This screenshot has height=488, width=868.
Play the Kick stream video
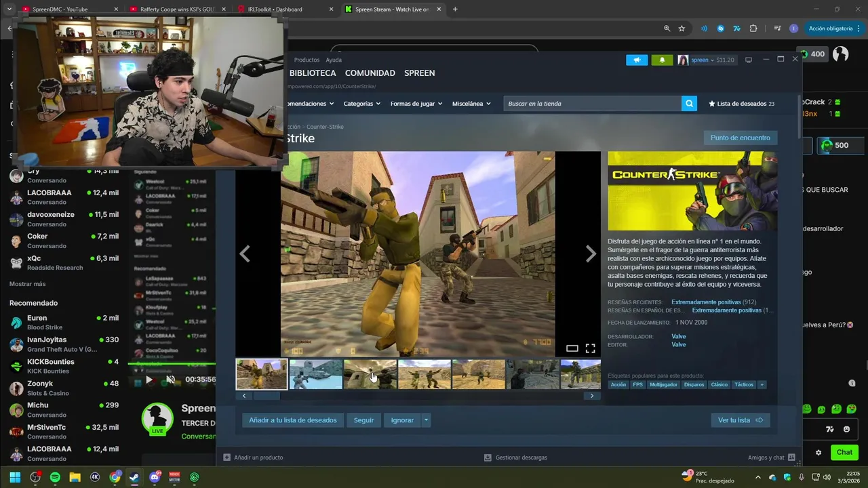[149, 380]
